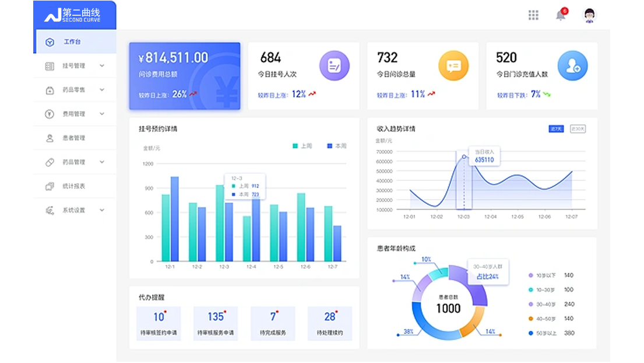The width and height of the screenshot is (644, 363).
Task: Toggle the 上周 legend series in bar chart
Action: (302, 146)
